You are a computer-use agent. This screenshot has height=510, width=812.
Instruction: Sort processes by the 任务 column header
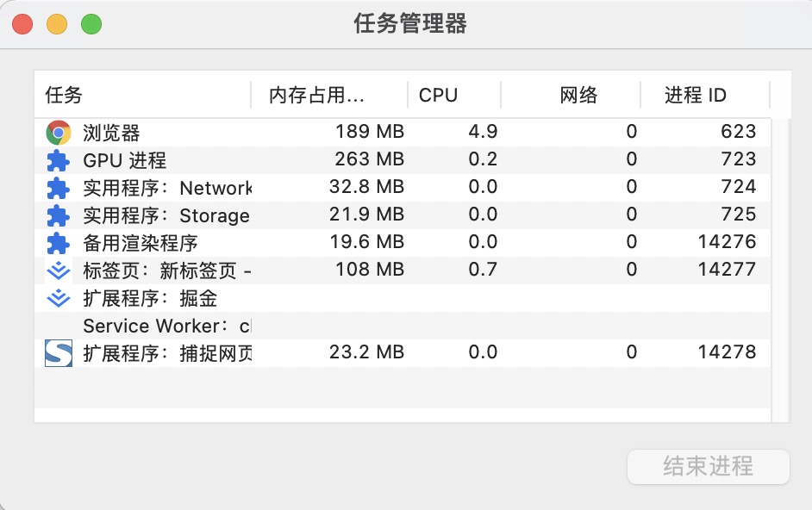tap(142, 96)
